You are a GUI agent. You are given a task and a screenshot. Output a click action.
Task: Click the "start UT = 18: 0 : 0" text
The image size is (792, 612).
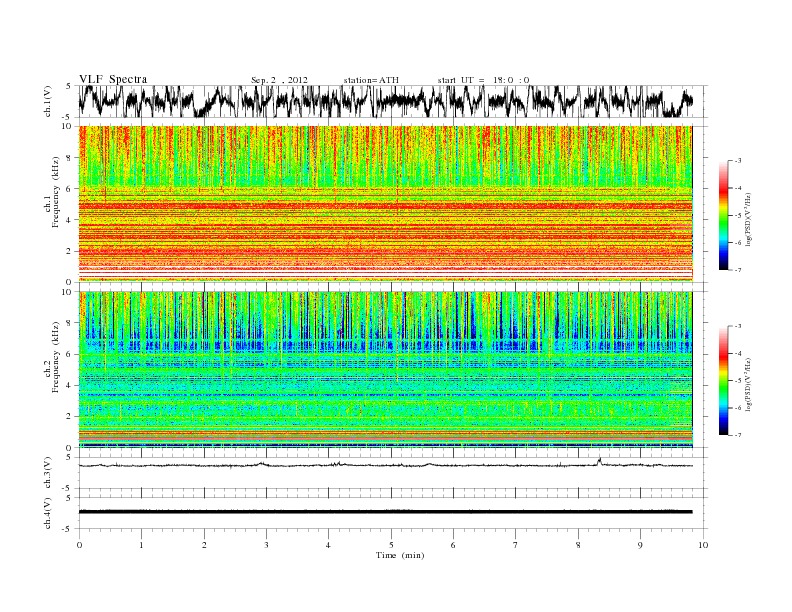coord(483,80)
